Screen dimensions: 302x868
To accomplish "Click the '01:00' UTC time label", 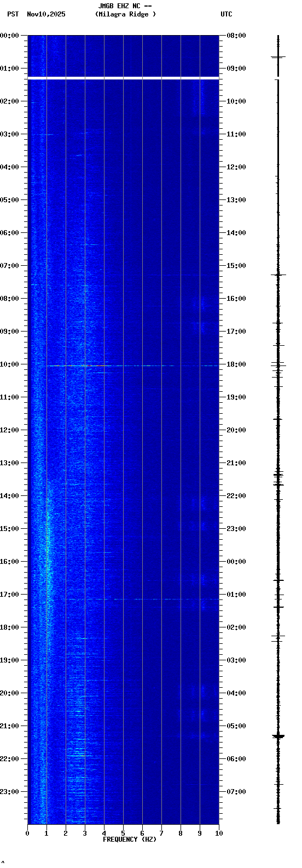I will coord(236,595).
